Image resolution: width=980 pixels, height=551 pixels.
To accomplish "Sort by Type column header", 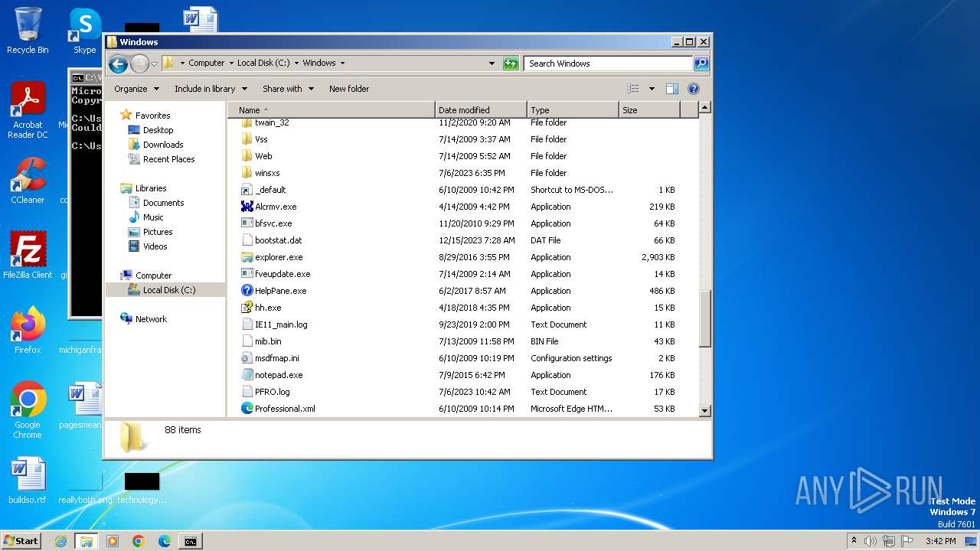I will (x=573, y=110).
